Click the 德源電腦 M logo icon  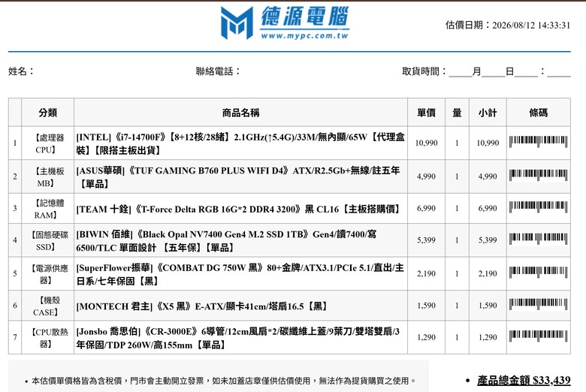tap(236, 23)
